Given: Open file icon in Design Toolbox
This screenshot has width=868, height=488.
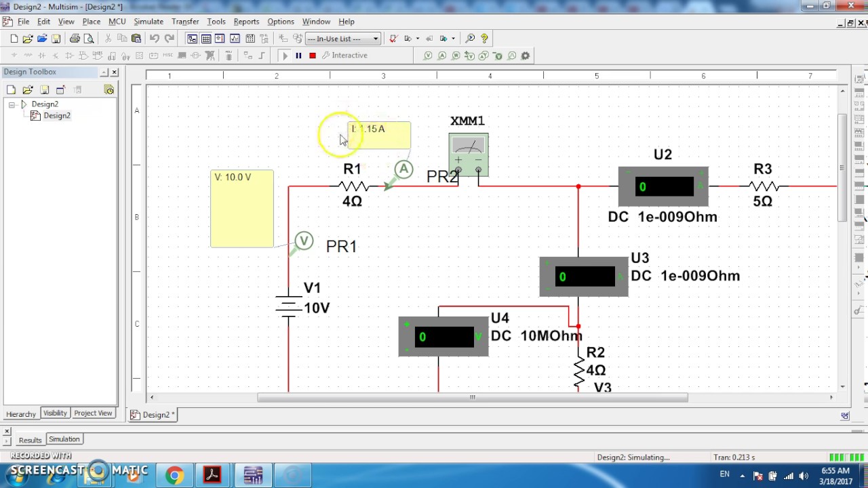Looking at the screenshot, I should click(27, 89).
